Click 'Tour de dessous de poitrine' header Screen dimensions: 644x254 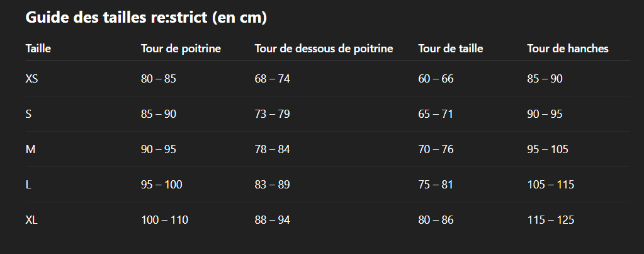click(324, 49)
